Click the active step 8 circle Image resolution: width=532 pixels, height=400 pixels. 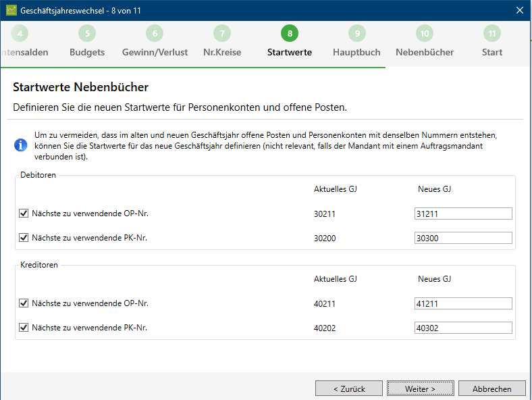tap(290, 33)
